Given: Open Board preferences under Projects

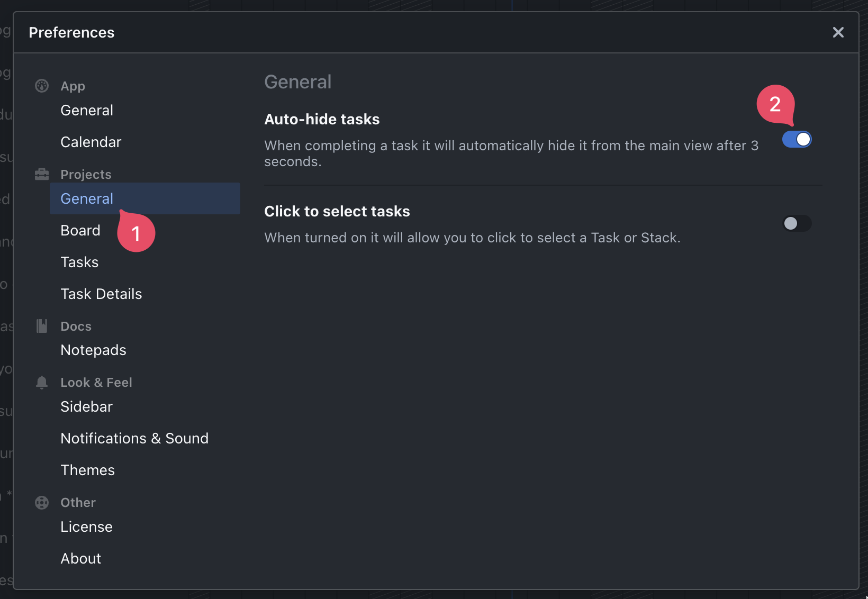Looking at the screenshot, I should (80, 230).
